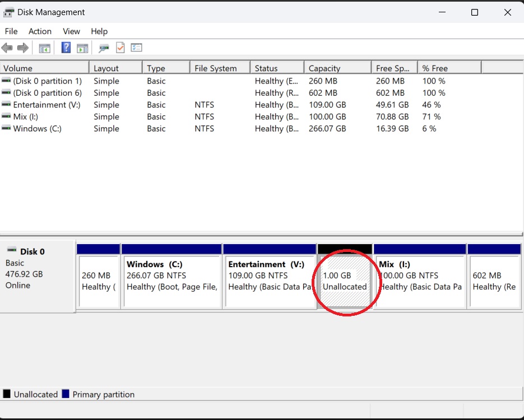The height and width of the screenshot is (420, 524).
Task: Open the View menu
Action: coord(71,31)
